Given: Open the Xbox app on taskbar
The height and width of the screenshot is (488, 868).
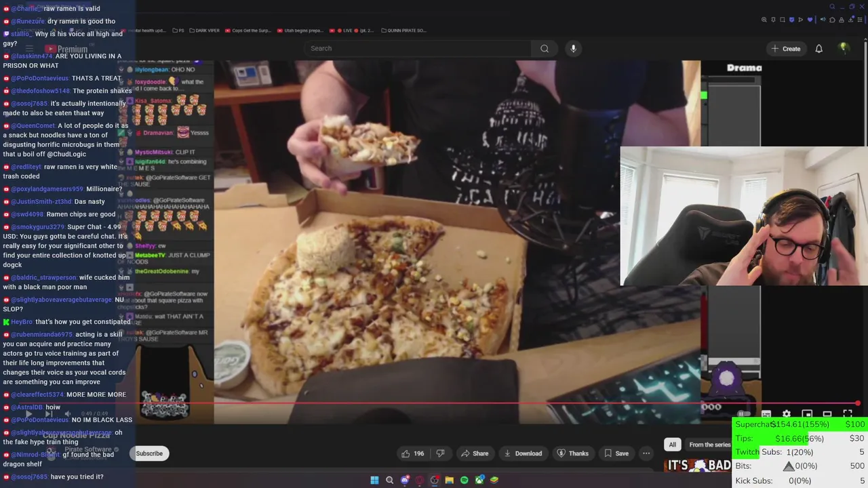Looking at the screenshot, I should (480, 480).
